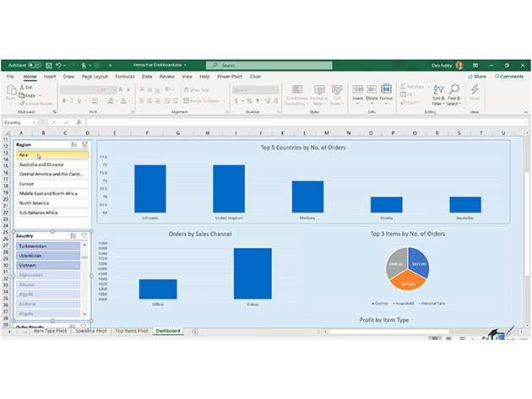Select Turkmenistan in Country slicer
The image size is (532, 399).
pos(48,246)
